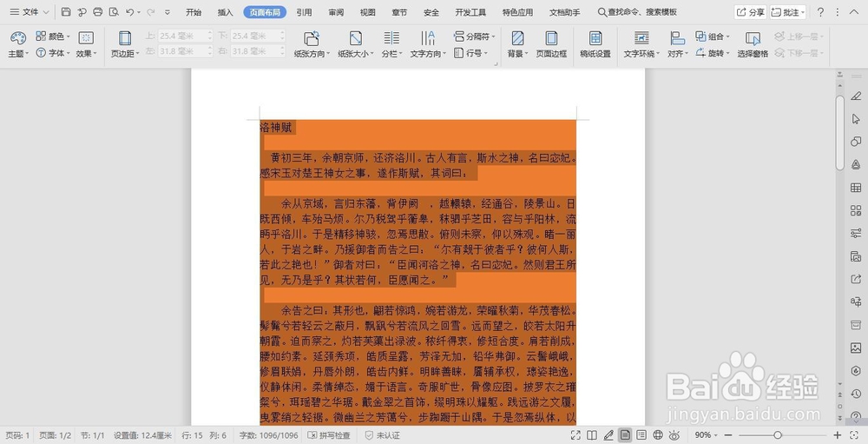Open the 主题 theme palette
The image size is (868, 444).
(17, 44)
